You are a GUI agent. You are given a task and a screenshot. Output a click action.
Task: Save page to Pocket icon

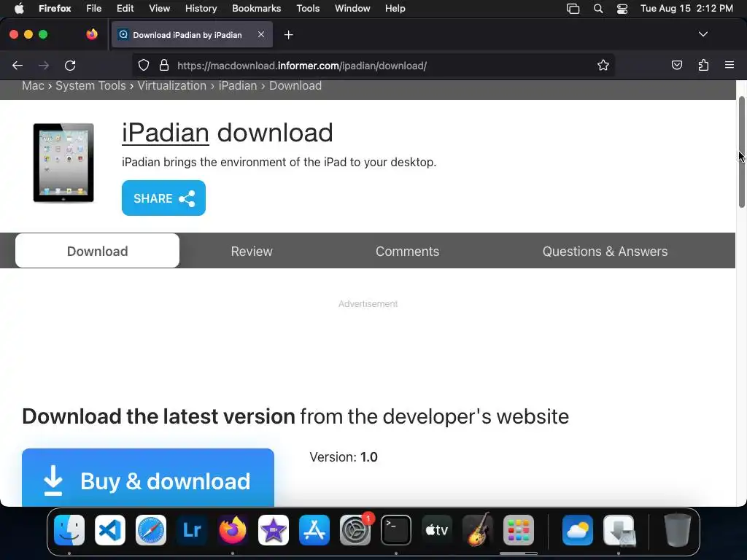click(676, 65)
